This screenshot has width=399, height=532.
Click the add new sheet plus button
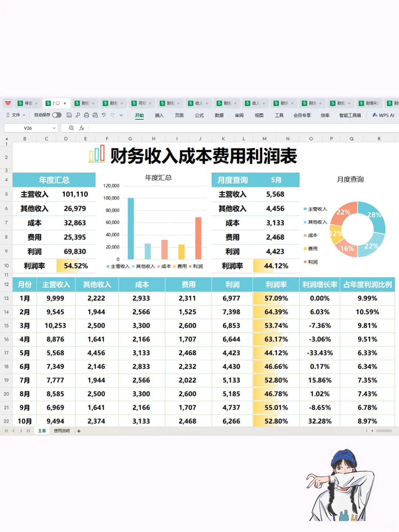[79, 430]
